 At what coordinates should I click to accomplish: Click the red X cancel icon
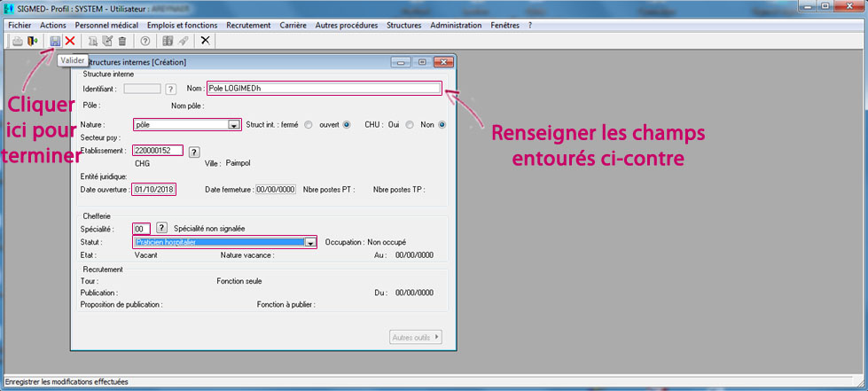click(x=70, y=41)
